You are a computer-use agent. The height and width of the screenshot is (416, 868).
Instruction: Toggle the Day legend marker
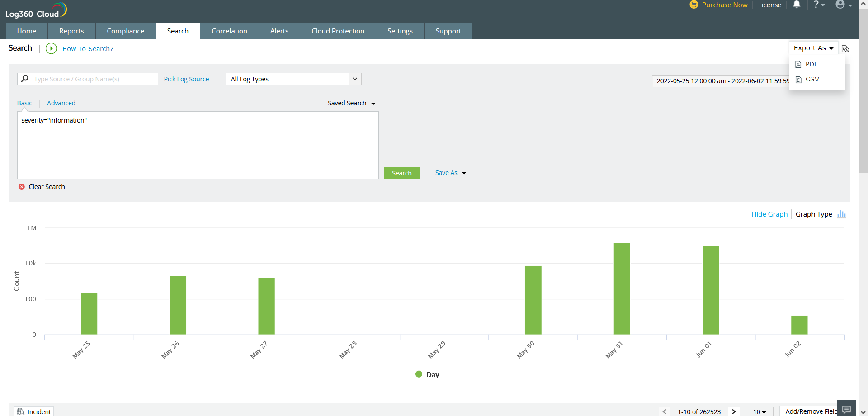tap(419, 374)
